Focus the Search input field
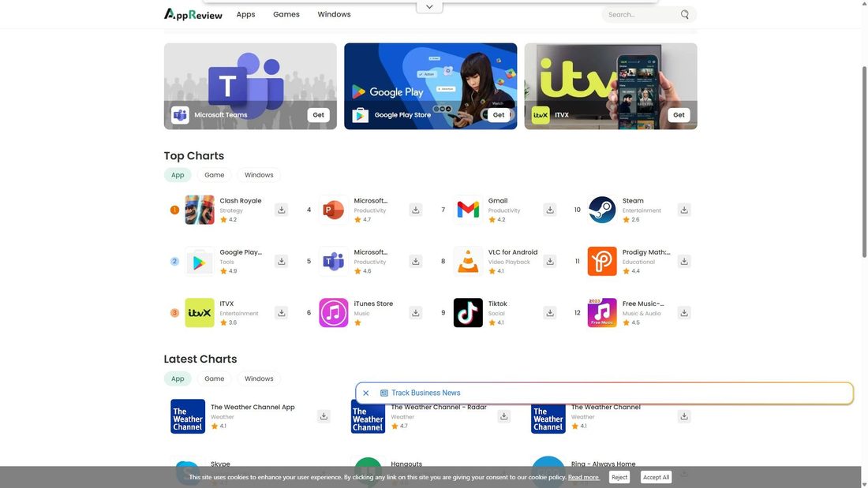 click(642, 14)
